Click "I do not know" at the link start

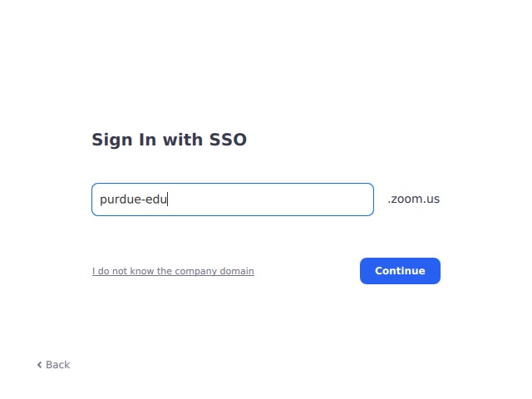[123, 271]
